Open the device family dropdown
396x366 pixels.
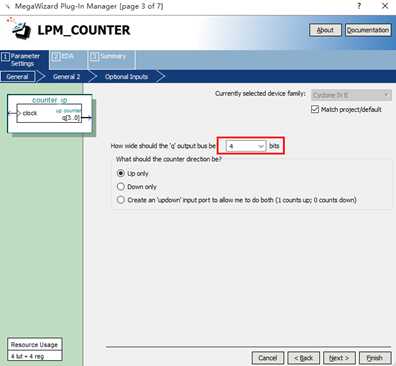(351, 95)
